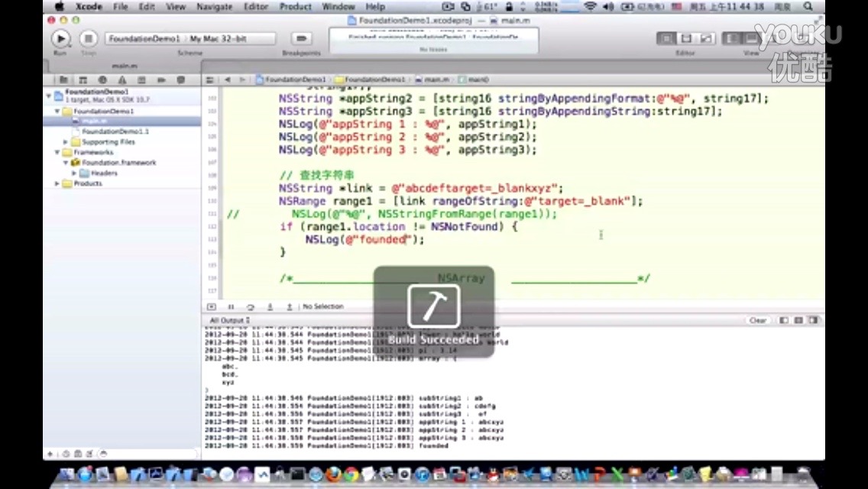Select the FoundationDemo1.1 file
Image resolution: width=868 pixels, height=489 pixels.
pos(115,131)
